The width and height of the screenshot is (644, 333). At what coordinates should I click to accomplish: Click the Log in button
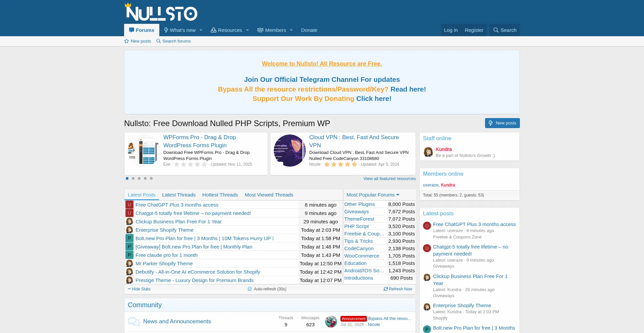[451, 30]
